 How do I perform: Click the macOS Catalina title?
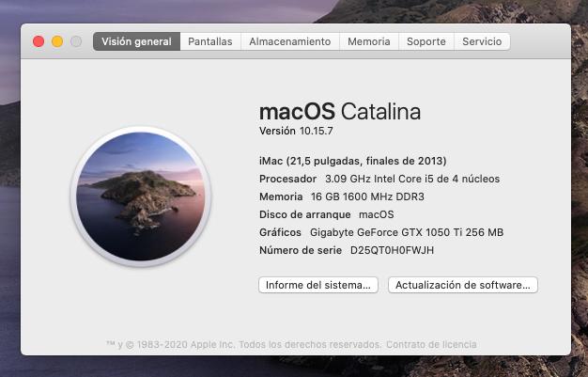coord(340,112)
